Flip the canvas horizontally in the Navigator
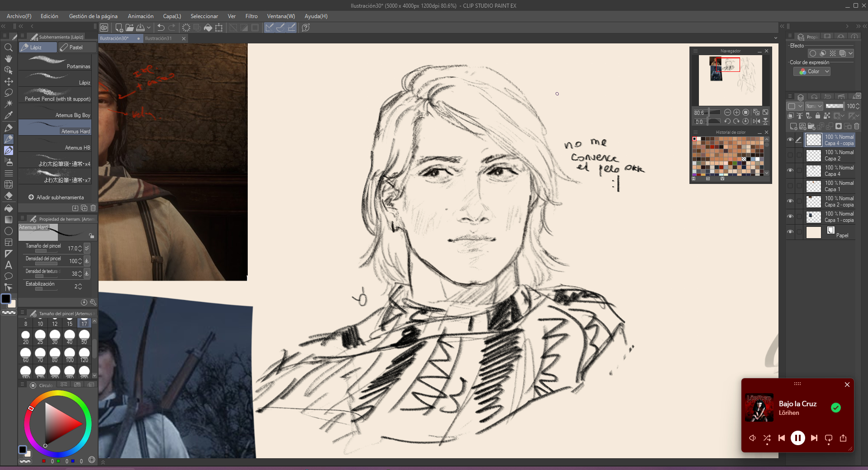This screenshot has width=868, height=470. click(x=756, y=121)
